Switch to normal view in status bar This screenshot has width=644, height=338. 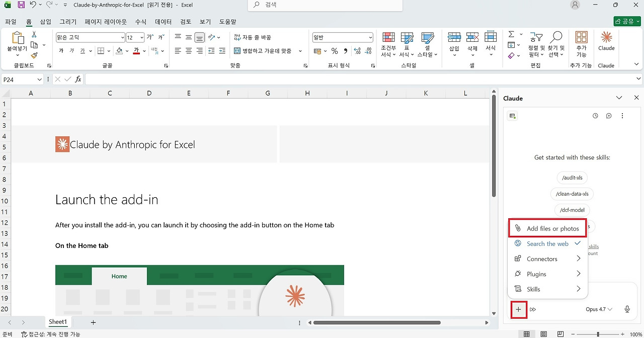(x=526, y=334)
